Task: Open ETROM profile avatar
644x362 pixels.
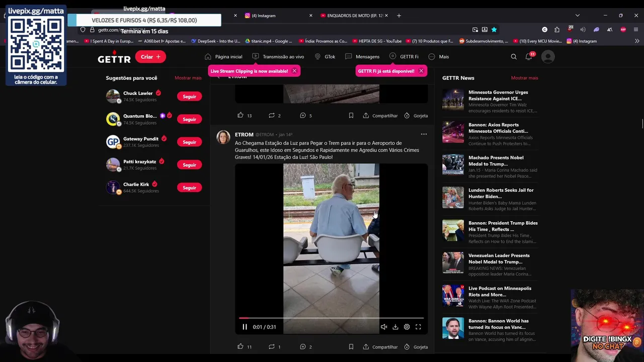Action: click(223, 137)
